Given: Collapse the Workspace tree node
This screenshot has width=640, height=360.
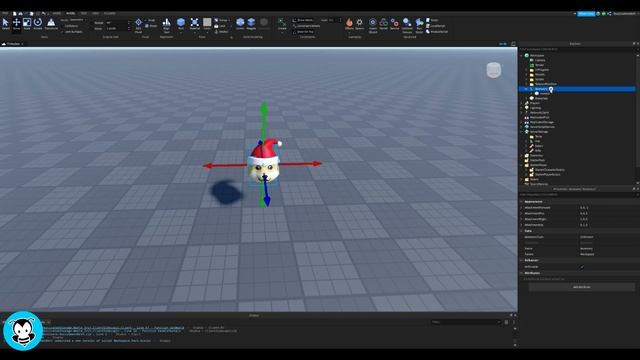Looking at the screenshot, I should point(521,55).
